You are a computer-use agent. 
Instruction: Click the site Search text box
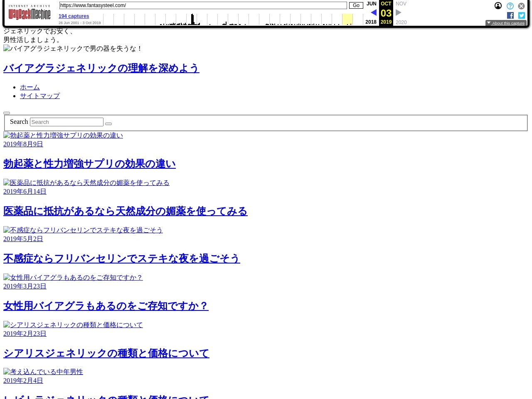pyautogui.click(x=66, y=122)
